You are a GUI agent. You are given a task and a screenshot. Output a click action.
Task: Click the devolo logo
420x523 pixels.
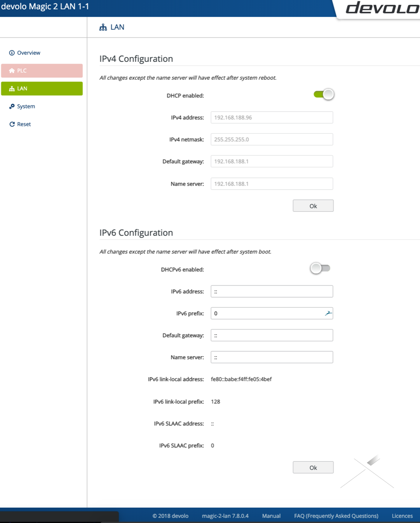point(382,8)
